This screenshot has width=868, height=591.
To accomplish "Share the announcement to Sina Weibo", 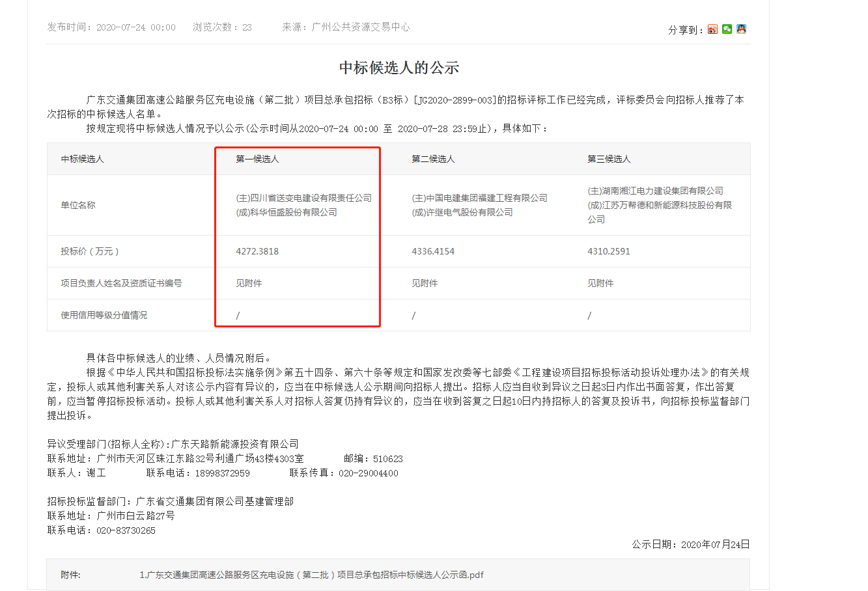I will [x=712, y=29].
